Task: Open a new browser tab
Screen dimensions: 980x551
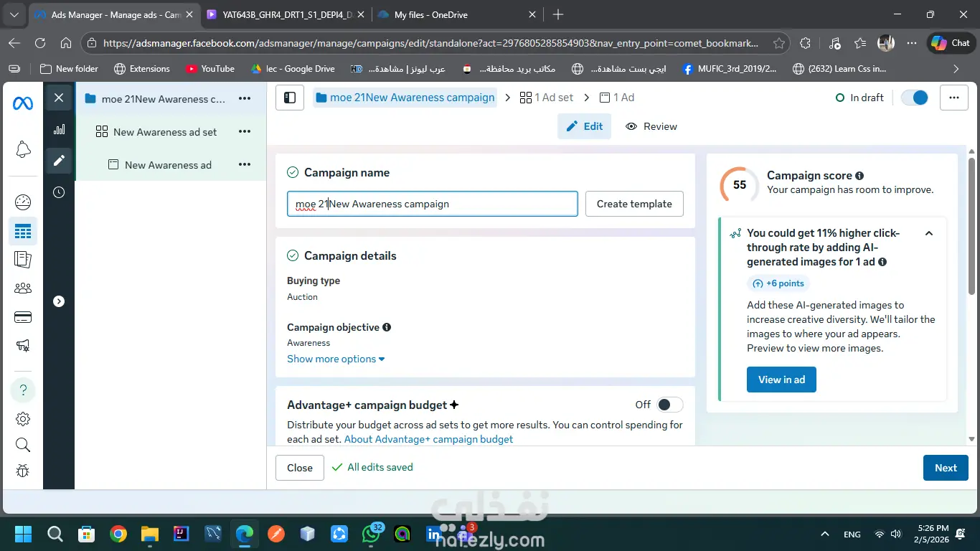Action: tap(558, 14)
